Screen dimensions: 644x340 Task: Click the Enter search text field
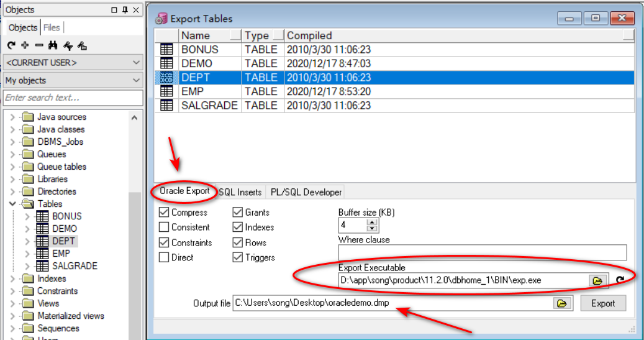pos(73,98)
